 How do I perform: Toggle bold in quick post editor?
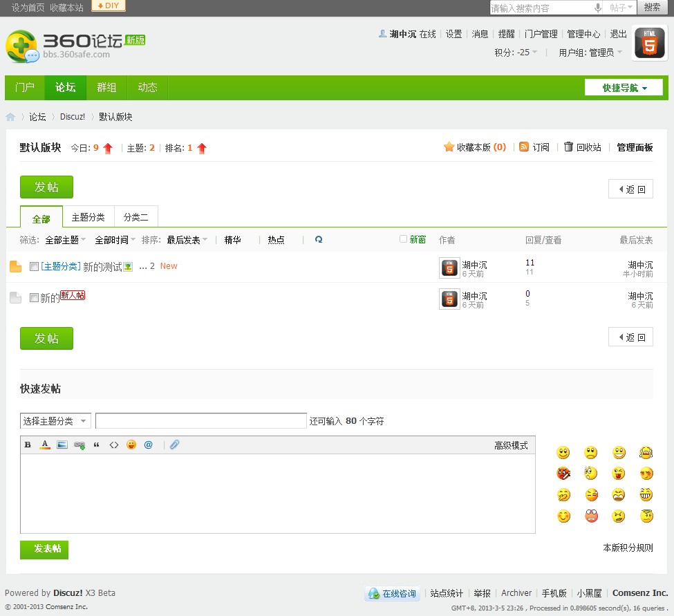28,445
